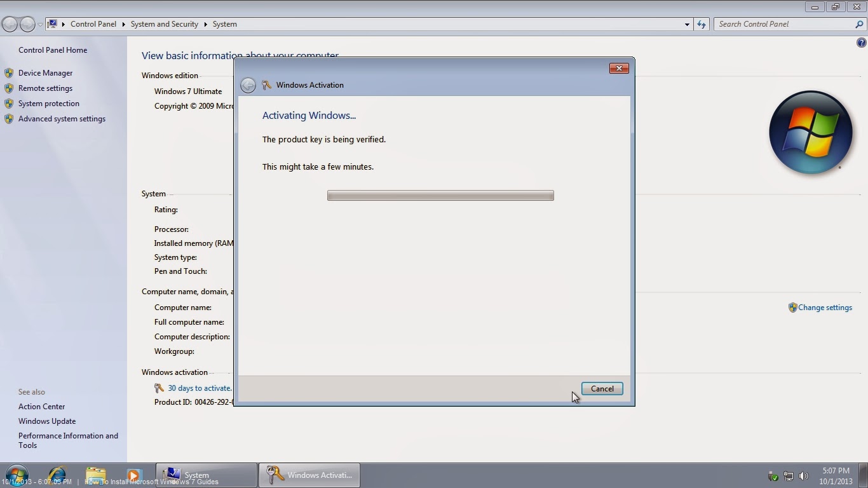This screenshot has width=868, height=488.
Task: Select System breadcrumb item
Action: [x=225, y=24]
